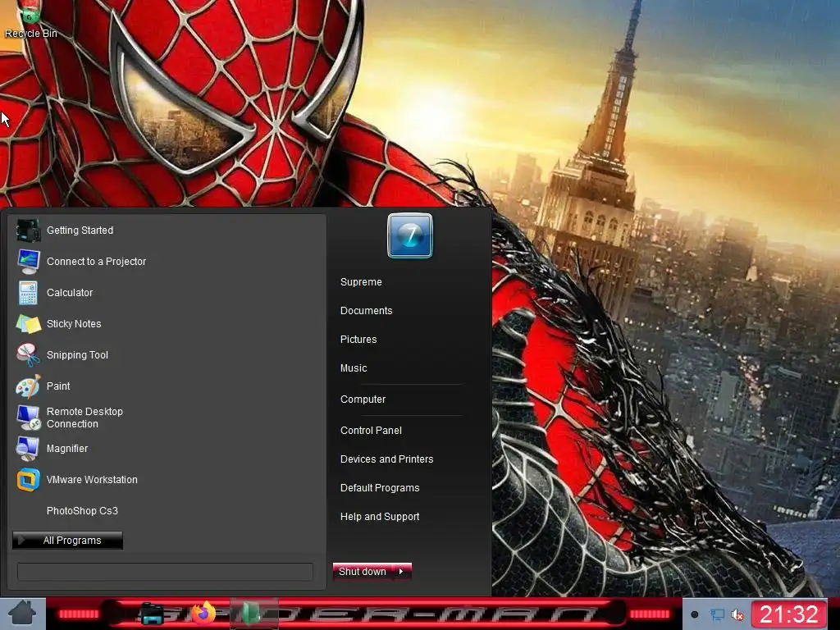Image resolution: width=840 pixels, height=630 pixels.
Task: Launch Magnifier from its icon
Action: (x=28, y=449)
